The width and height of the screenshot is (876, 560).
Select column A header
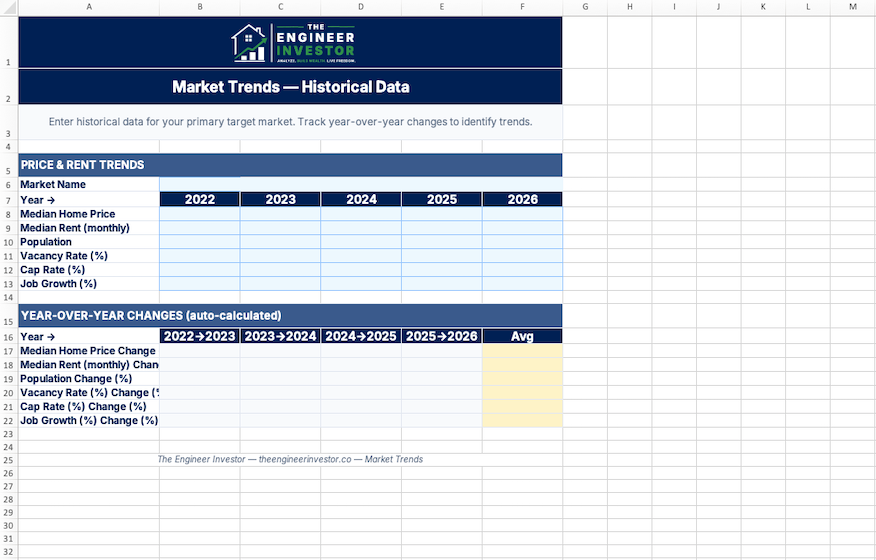[x=89, y=7]
